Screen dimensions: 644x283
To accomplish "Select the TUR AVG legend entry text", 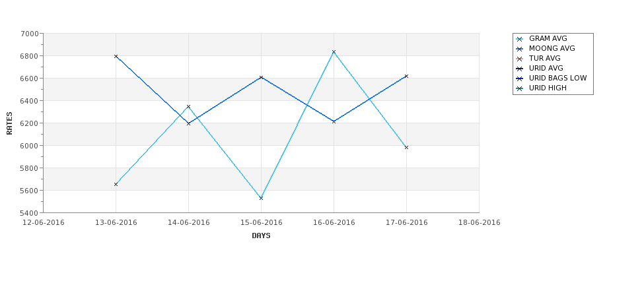I will click(545, 58).
